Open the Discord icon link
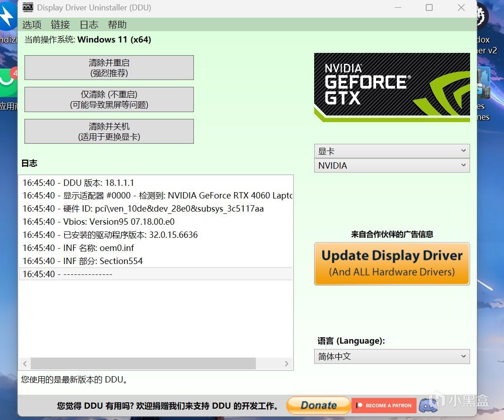This screenshot has height=420, width=504. [428, 405]
